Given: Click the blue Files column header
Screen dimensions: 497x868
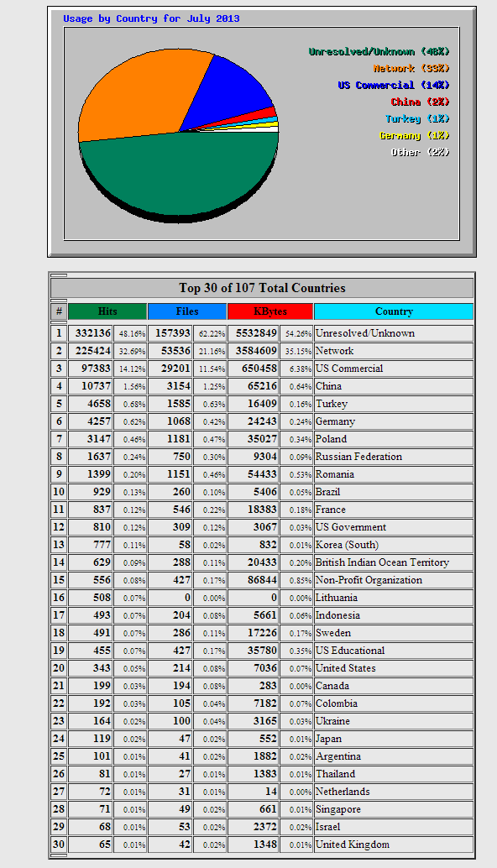Looking at the screenshot, I should tap(187, 311).
